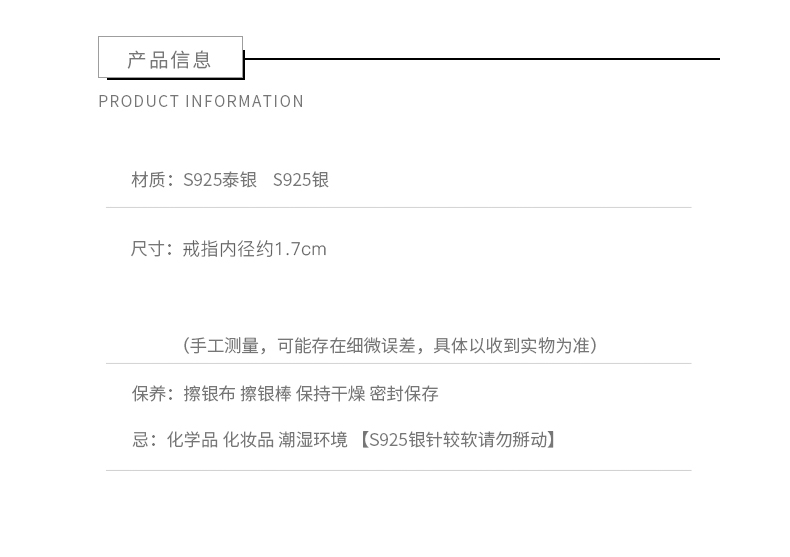This screenshot has width=790, height=557.
Task: Select the 保养 label
Action: [149, 394]
